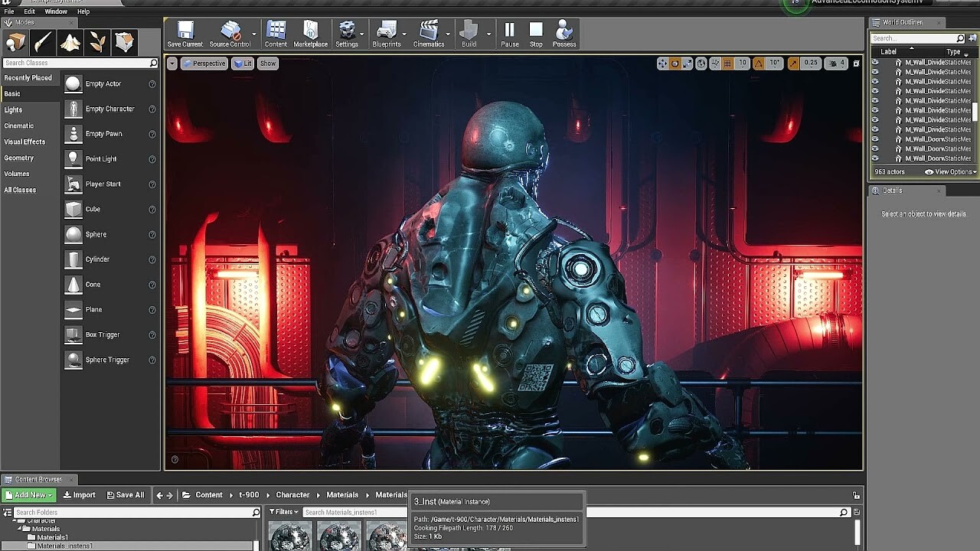This screenshot has height=551, width=980.
Task: Hide first M_Wall_Divide actor via eye icon
Action: (x=875, y=63)
